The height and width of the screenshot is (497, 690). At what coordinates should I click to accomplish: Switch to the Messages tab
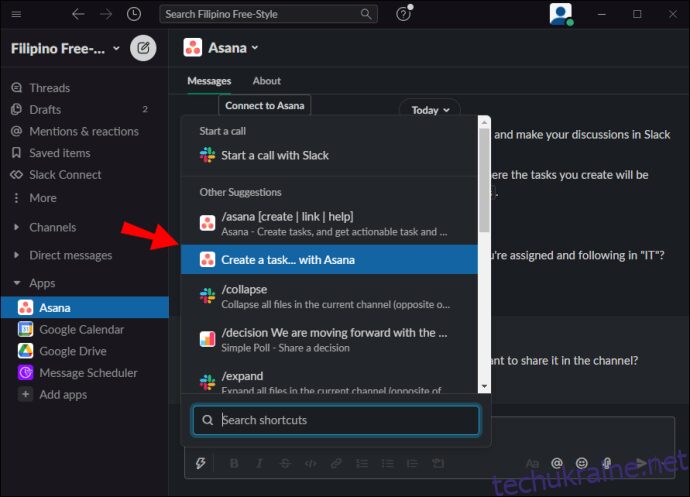point(209,81)
